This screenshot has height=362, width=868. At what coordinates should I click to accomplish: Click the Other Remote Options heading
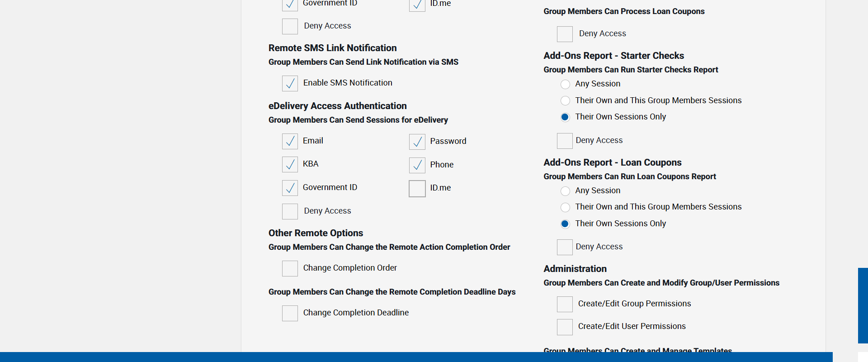click(316, 233)
